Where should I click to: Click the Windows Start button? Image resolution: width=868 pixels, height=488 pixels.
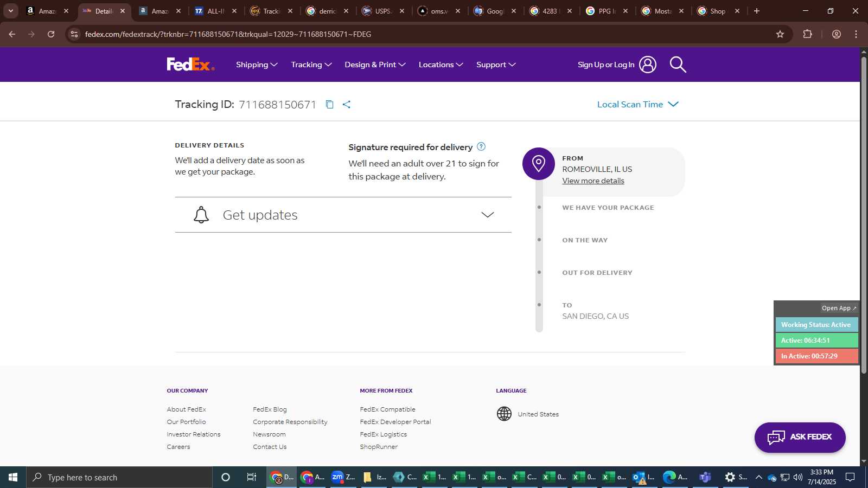(x=13, y=477)
